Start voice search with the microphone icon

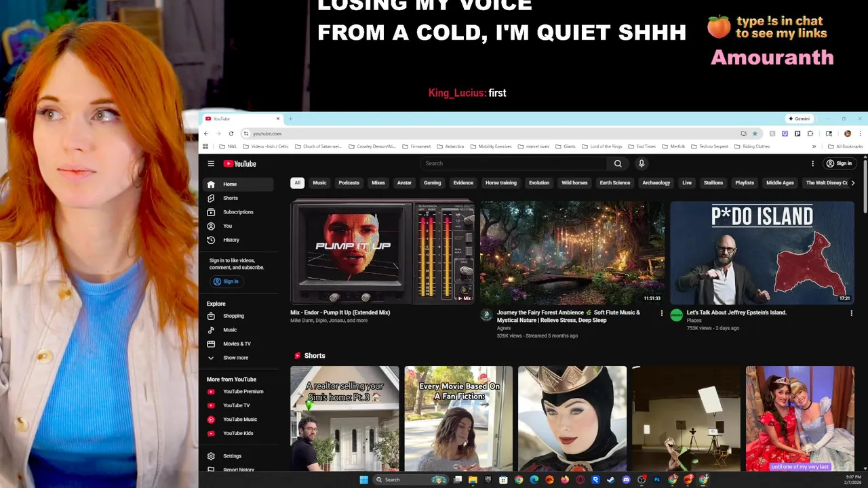tap(642, 163)
